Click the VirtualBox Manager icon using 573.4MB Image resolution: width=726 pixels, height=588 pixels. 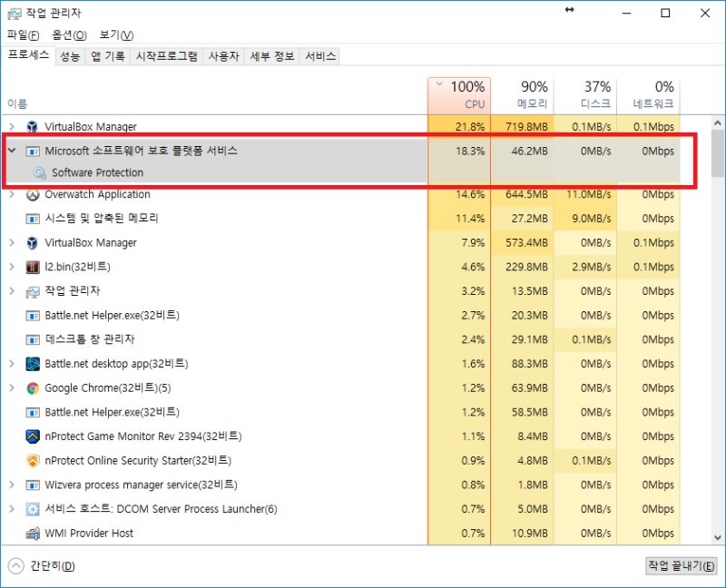[32, 242]
